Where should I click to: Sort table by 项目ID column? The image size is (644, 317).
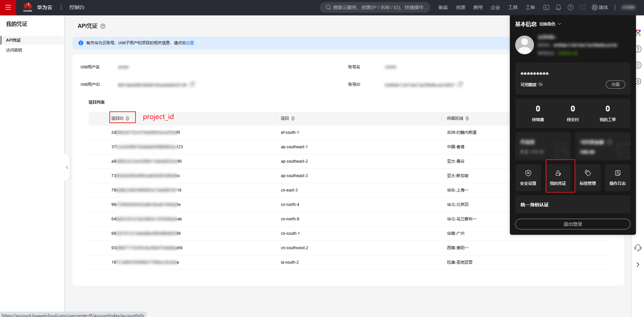[x=127, y=118]
